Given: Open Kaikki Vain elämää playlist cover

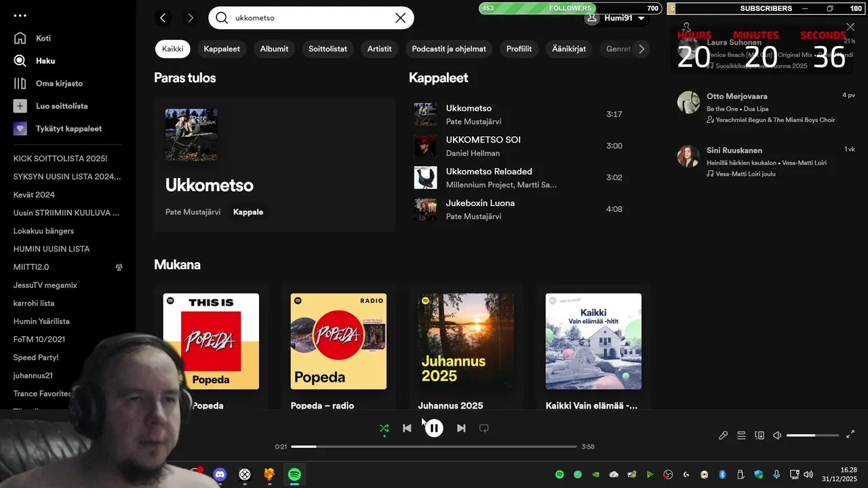Looking at the screenshot, I should (x=593, y=342).
